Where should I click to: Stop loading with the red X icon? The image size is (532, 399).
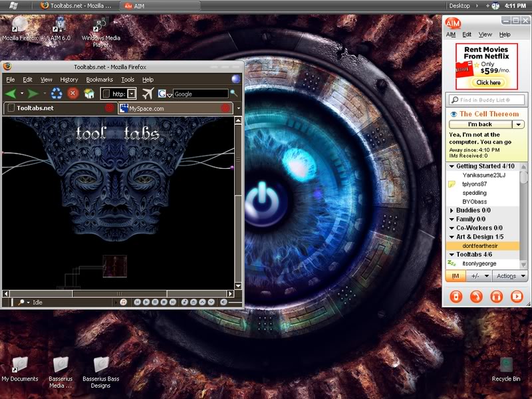(72, 93)
